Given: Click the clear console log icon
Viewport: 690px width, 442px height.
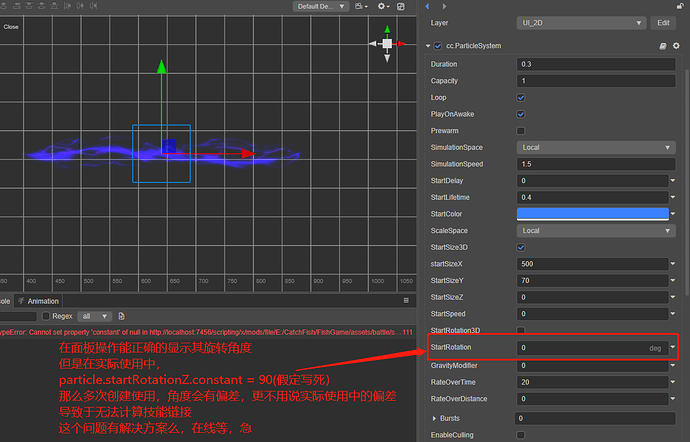Looking at the screenshot, I should [121, 316].
